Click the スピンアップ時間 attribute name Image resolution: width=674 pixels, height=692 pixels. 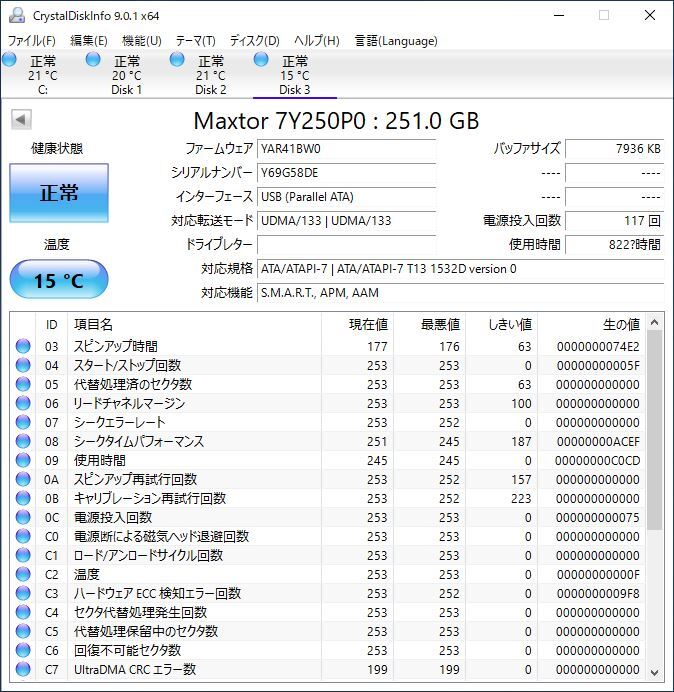[x=116, y=346]
